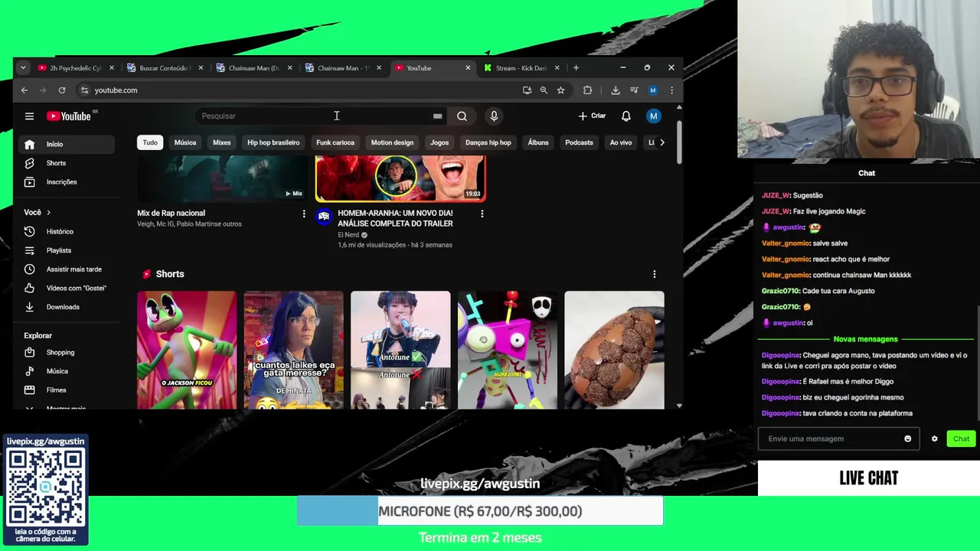Open the YouTube hamburger guide menu
The width and height of the screenshot is (980, 551).
[x=29, y=116]
